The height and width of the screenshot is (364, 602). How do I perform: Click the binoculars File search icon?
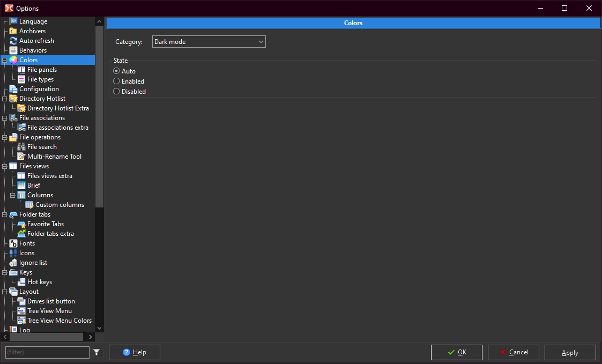coord(21,147)
